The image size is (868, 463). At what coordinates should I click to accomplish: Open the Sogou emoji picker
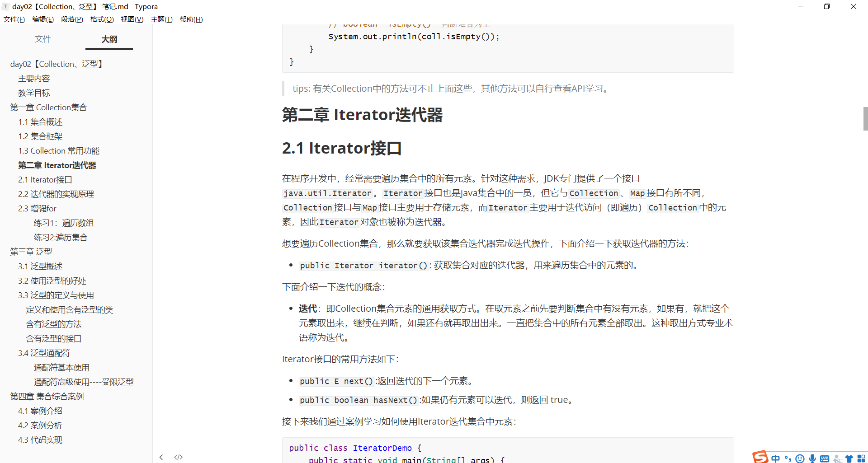click(x=800, y=458)
